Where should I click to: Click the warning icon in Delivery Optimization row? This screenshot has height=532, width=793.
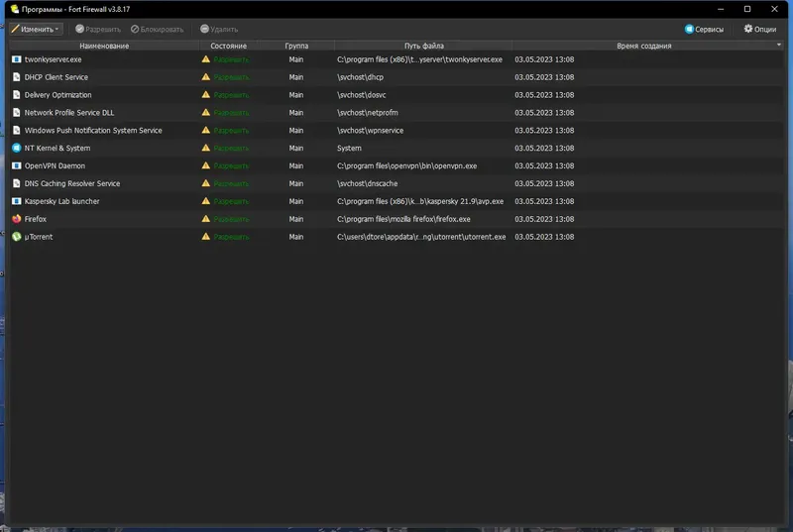point(206,94)
